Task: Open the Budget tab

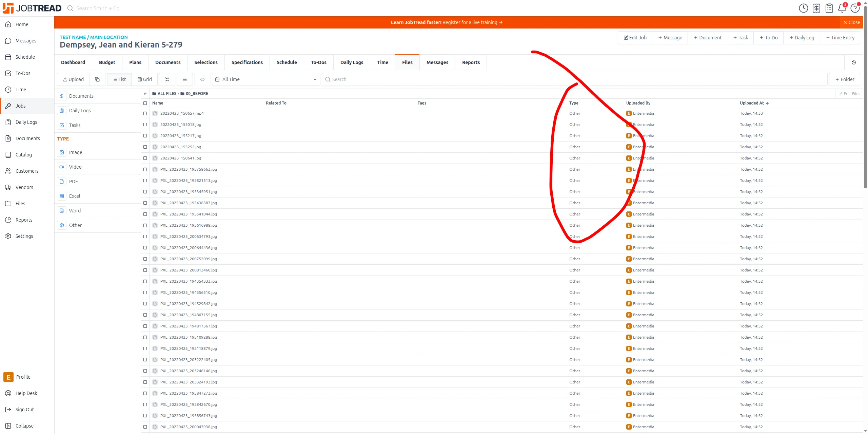Action: (x=107, y=62)
